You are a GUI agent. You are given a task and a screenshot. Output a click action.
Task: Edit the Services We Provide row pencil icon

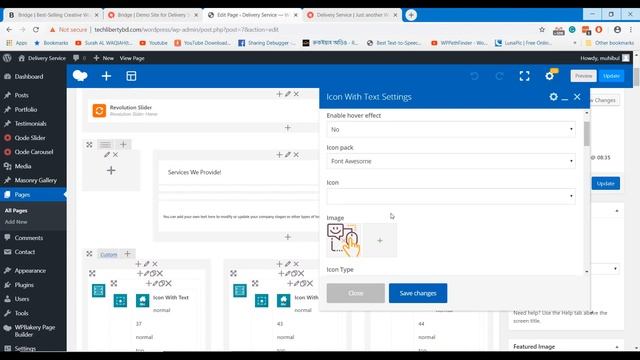tap(288, 155)
